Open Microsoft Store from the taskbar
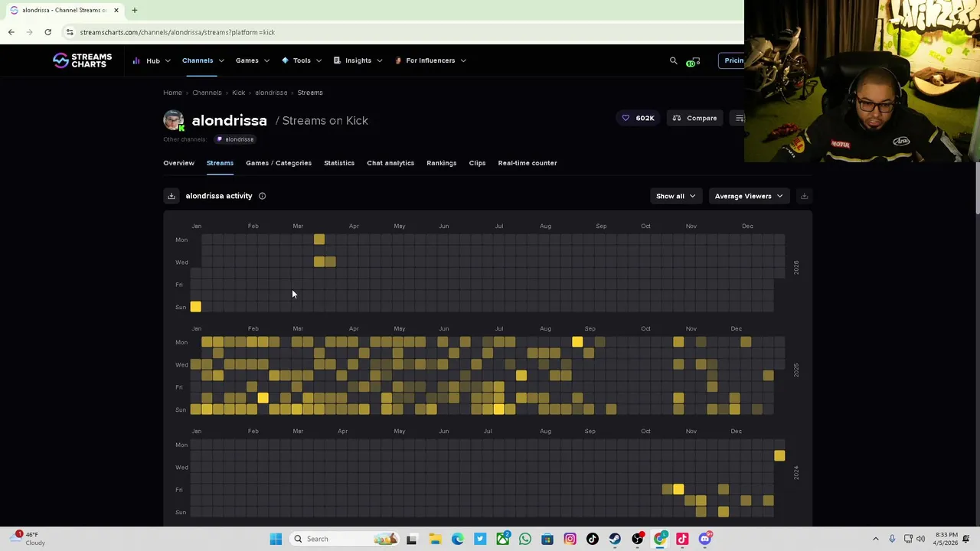 547,539
